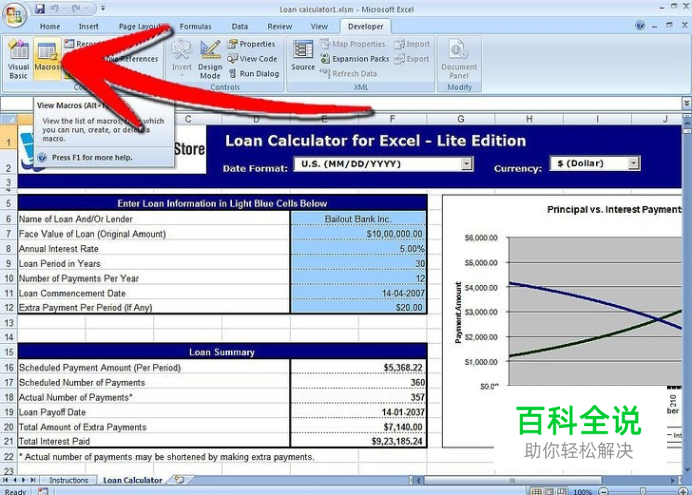Redo via Quick Access Toolbar
This screenshot has width=692, height=495.
(76, 8)
